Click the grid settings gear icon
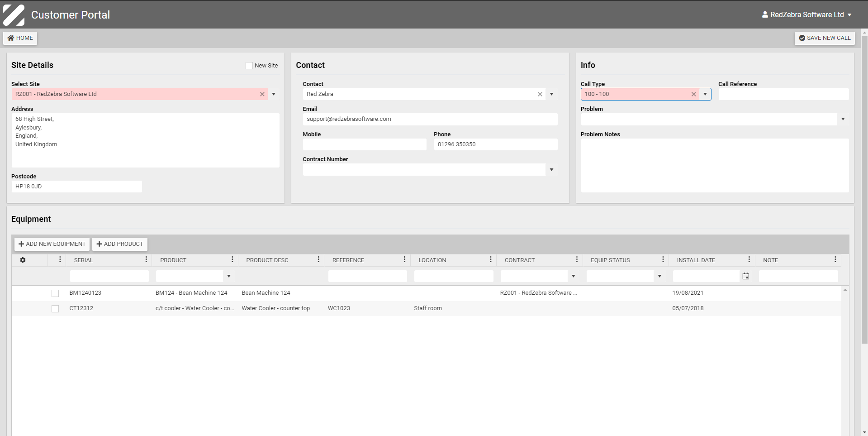This screenshot has width=868, height=436. coord(23,260)
